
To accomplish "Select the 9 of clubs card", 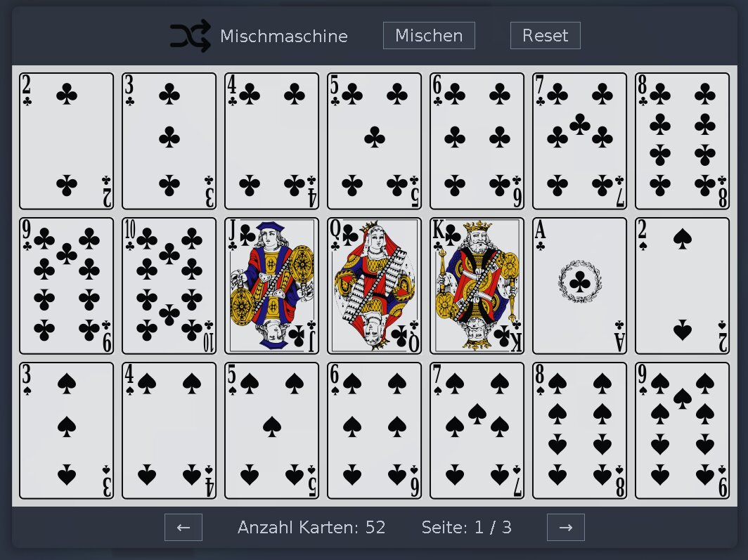I will 66,286.
